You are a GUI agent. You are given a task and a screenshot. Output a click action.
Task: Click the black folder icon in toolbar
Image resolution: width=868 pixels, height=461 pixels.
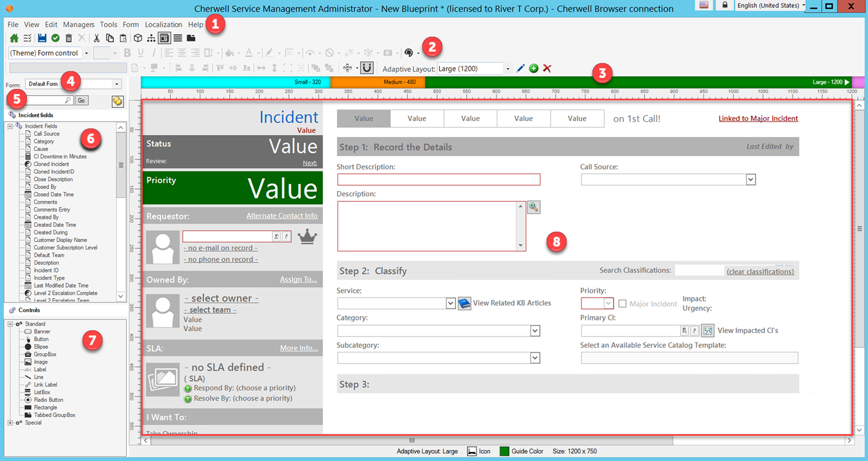point(191,38)
